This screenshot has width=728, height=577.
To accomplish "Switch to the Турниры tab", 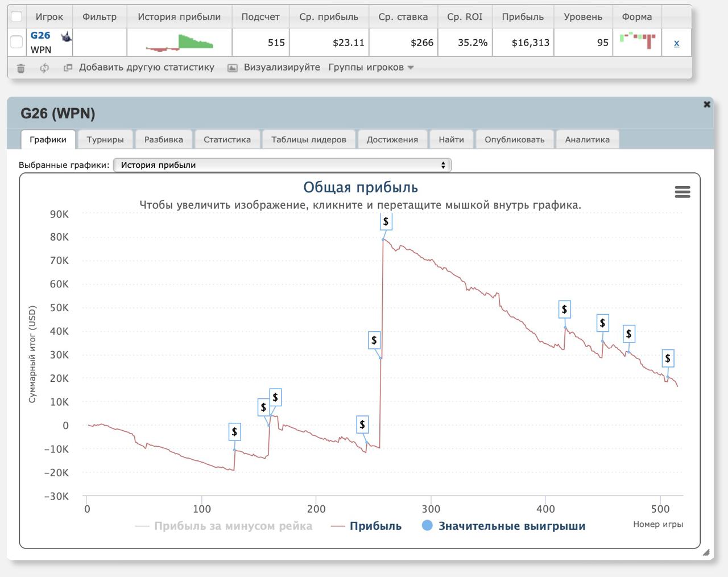I will [105, 139].
